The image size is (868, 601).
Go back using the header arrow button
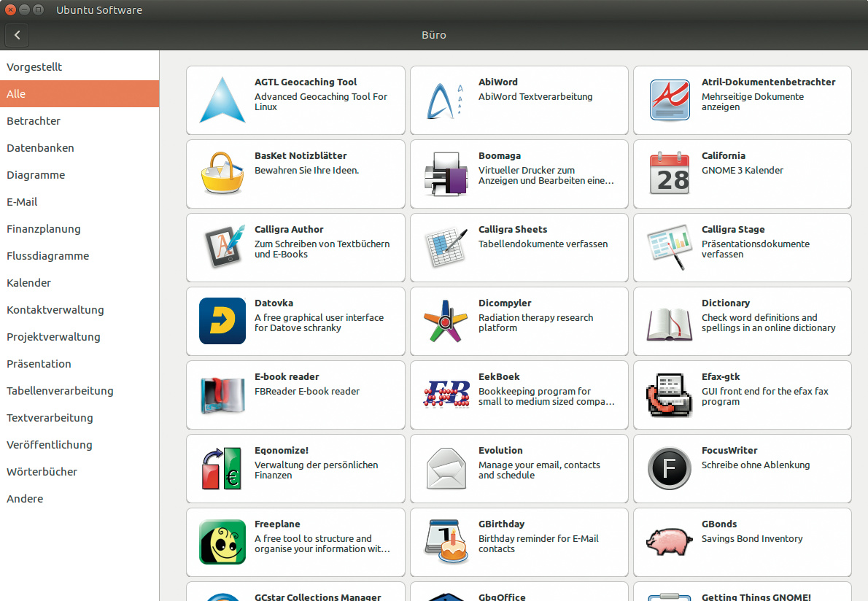(x=17, y=34)
